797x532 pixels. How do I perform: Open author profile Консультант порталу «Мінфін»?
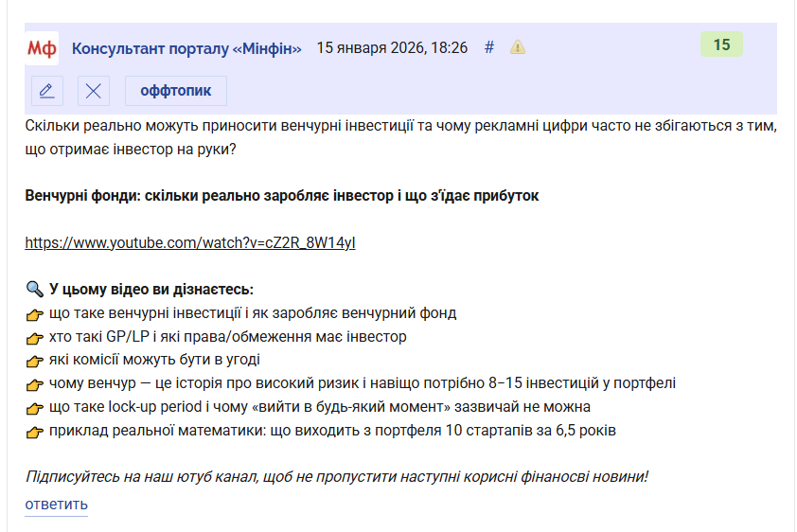pyautogui.click(x=186, y=48)
